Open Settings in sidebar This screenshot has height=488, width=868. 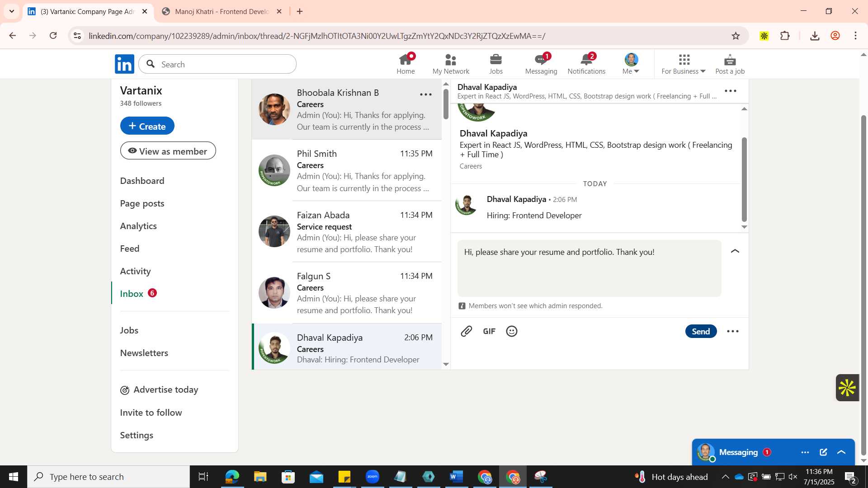pyautogui.click(x=137, y=435)
